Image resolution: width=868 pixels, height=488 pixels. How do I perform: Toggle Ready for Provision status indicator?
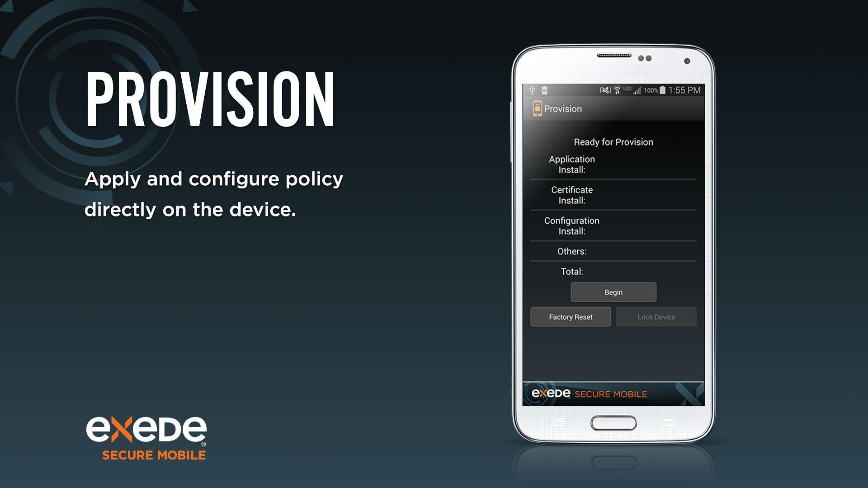tap(613, 142)
